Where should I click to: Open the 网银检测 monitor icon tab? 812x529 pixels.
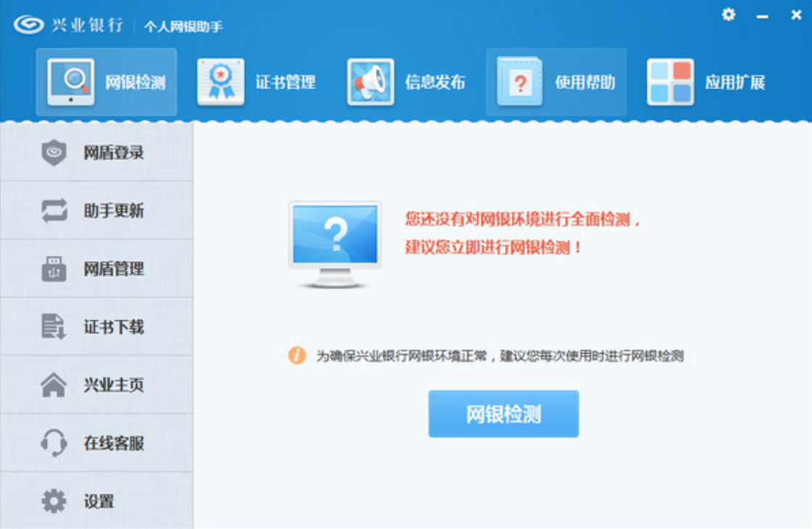point(71,82)
